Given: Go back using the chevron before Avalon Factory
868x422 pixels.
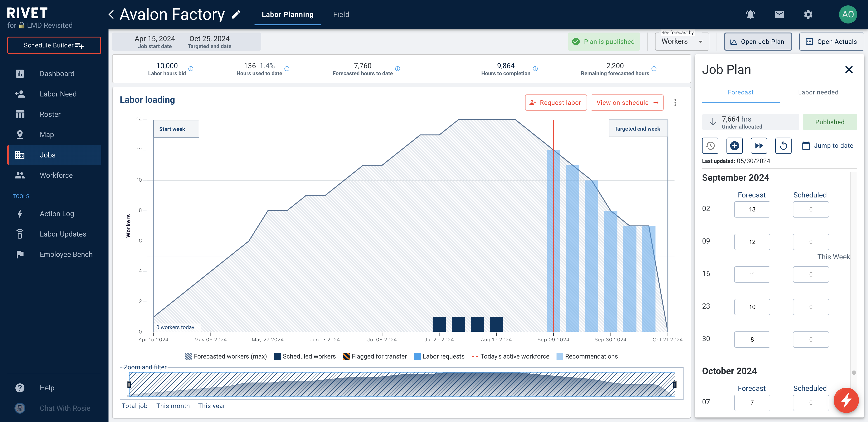Looking at the screenshot, I should click(x=111, y=14).
